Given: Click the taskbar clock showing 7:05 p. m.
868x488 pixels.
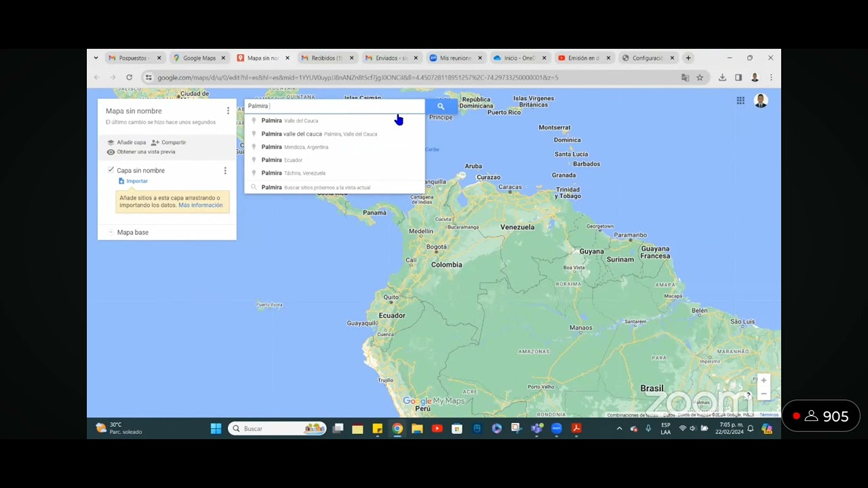Looking at the screenshot, I should click(x=729, y=428).
